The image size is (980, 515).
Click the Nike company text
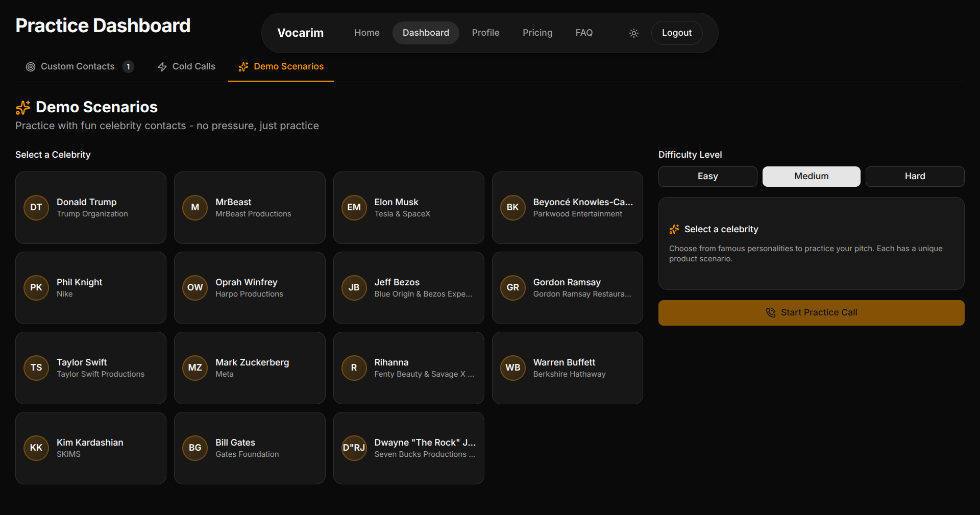[65, 294]
